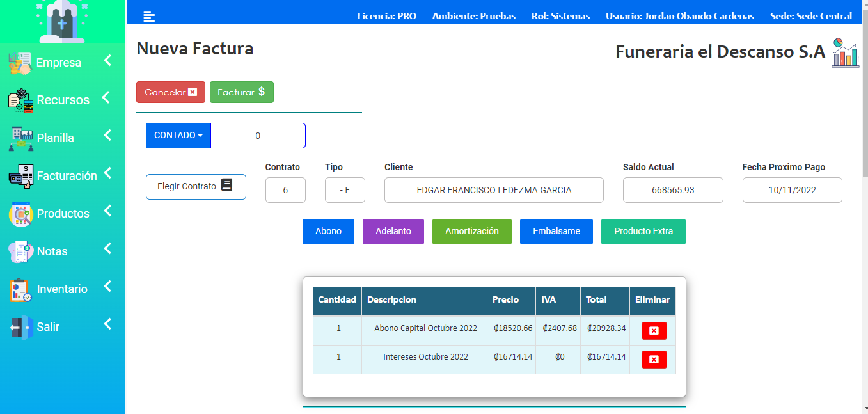Remove the Intereses Octubre 2022 line
This screenshot has width=868, height=414.
coord(654,360)
